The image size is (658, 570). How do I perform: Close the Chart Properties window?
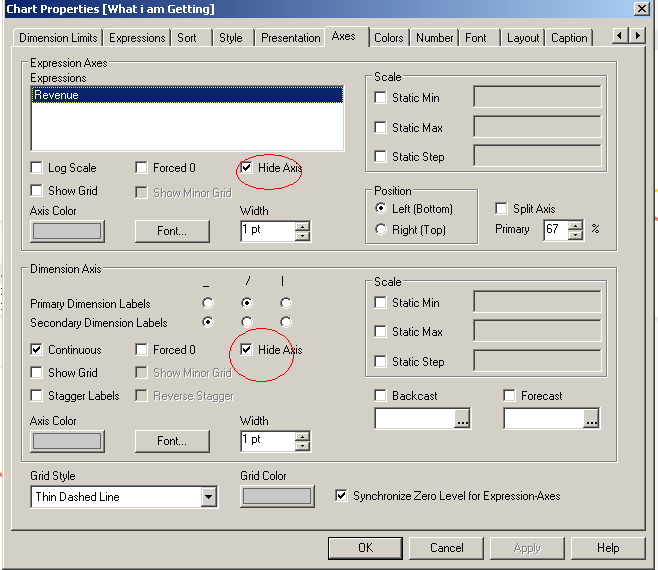(x=642, y=8)
